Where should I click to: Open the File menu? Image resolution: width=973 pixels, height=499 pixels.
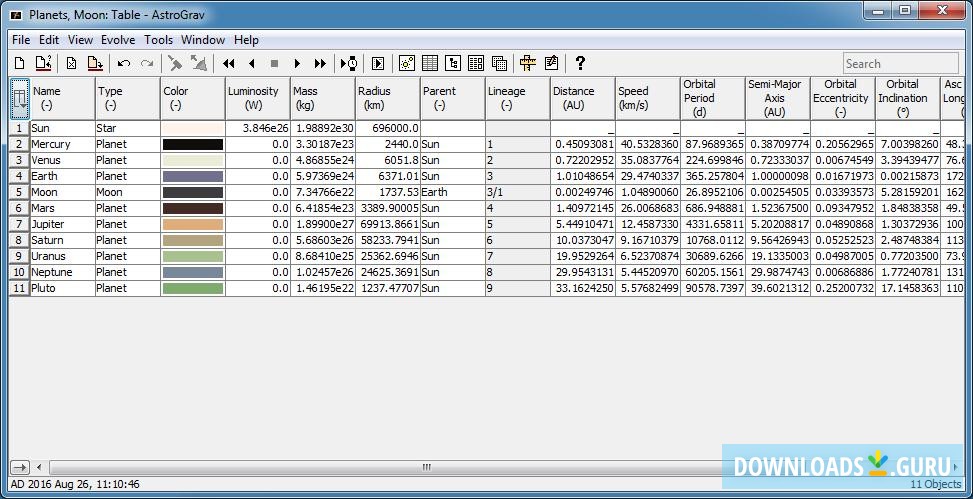pos(21,40)
